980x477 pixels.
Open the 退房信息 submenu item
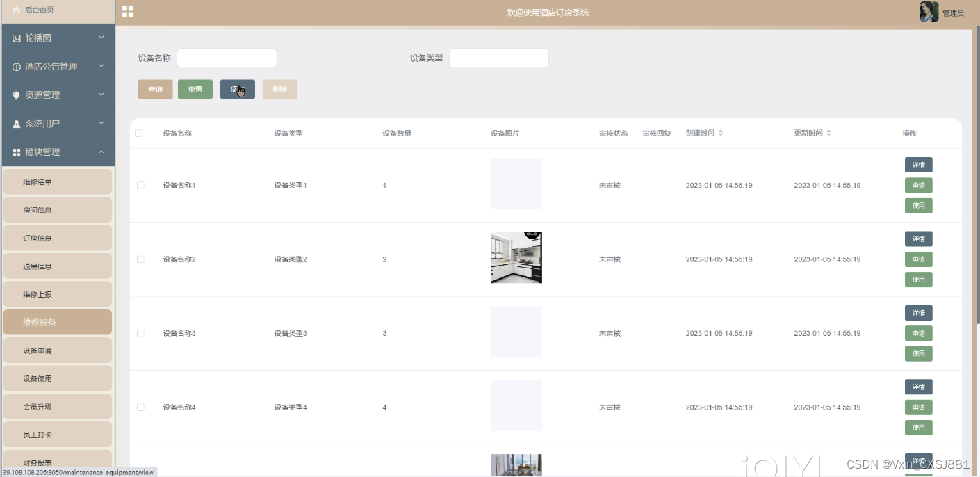[x=57, y=266]
